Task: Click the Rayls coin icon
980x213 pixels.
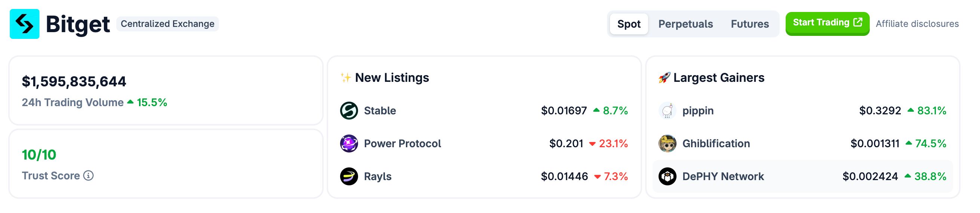Action: (349, 176)
